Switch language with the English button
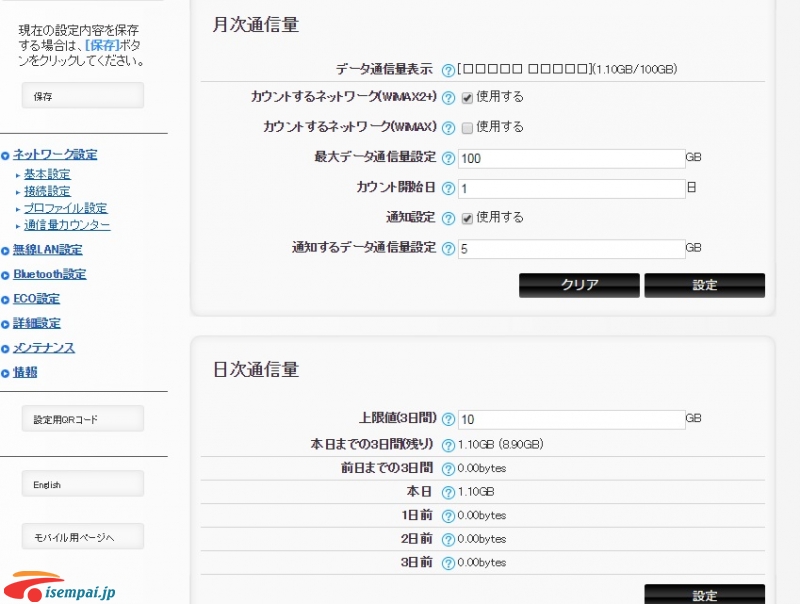The image size is (800, 604). coord(82,485)
